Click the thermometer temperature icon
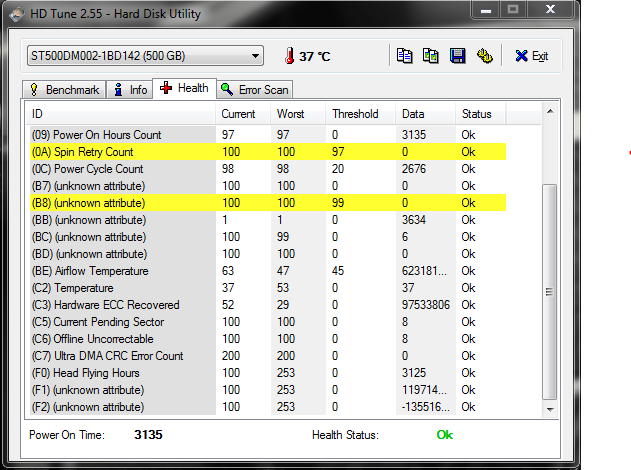The image size is (631, 470). coord(289,56)
